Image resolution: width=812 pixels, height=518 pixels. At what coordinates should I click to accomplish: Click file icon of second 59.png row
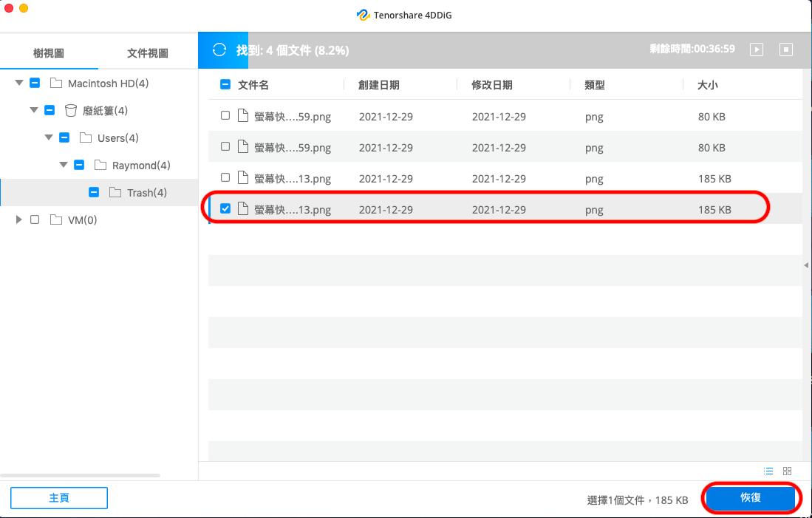click(243, 146)
